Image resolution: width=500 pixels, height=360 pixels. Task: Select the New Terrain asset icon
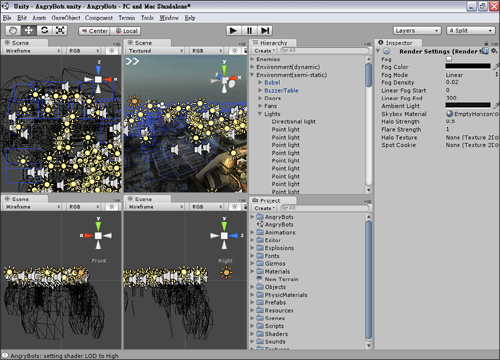260,279
